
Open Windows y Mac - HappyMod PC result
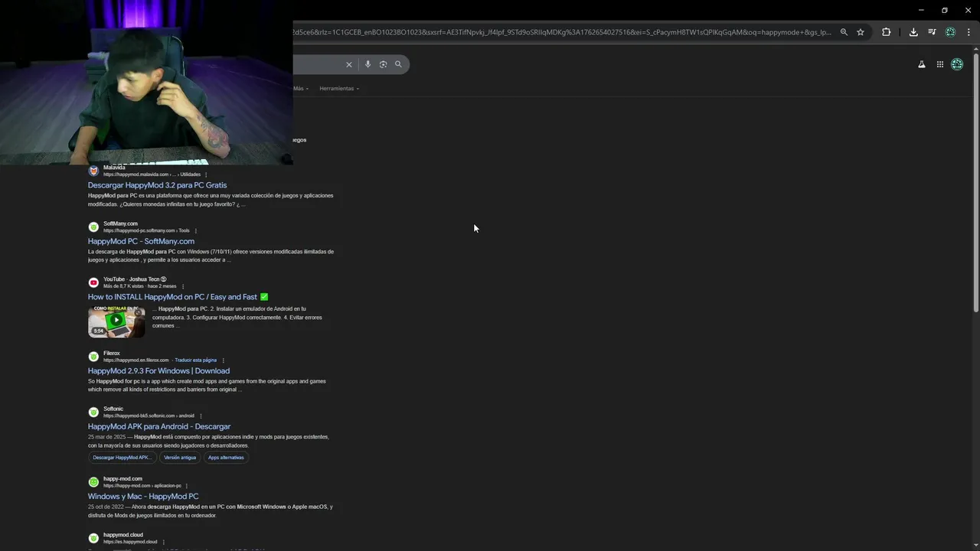(x=143, y=497)
